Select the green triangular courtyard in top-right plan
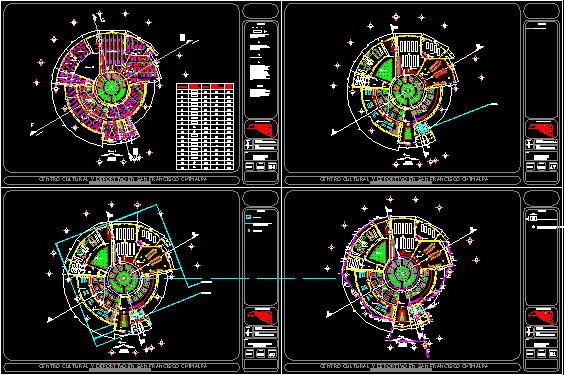Image resolution: width=564 pixels, height=375 pixels. tap(384, 71)
